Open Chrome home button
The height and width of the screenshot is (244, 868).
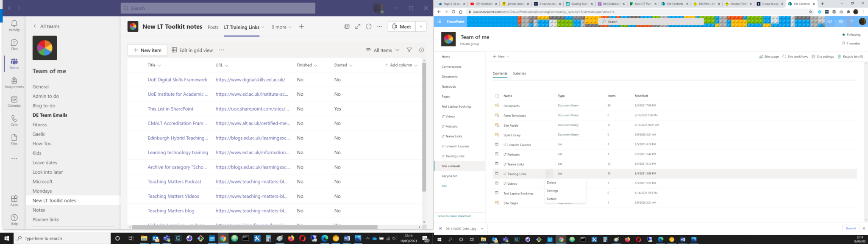coord(461,12)
